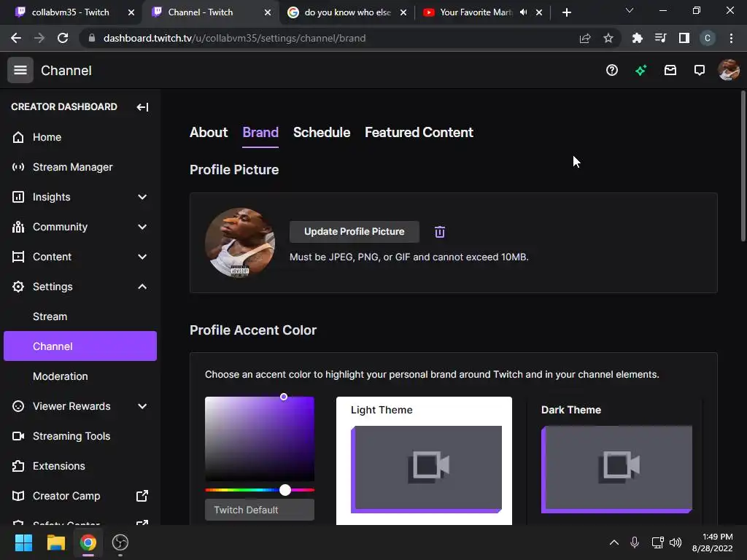Image resolution: width=747 pixels, height=560 pixels.
Task: Toggle the browser side panel
Action: click(684, 38)
